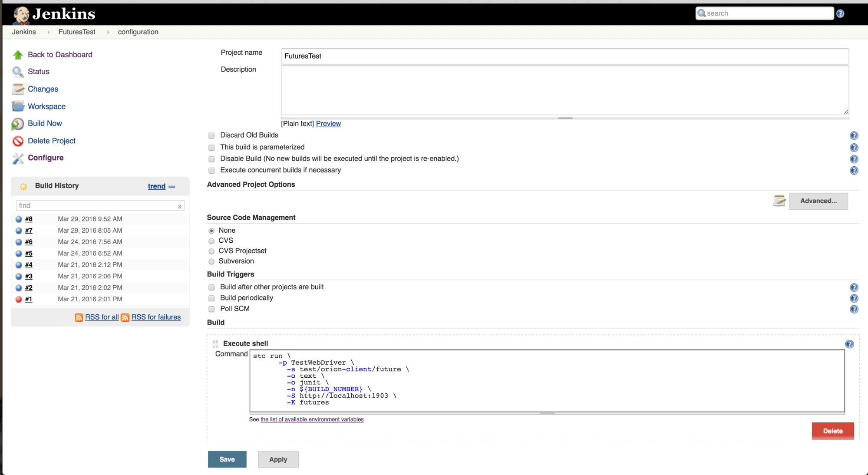This screenshot has width=868, height=475.
Task: Click the top search box
Action: pyautogui.click(x=765, y=13)
